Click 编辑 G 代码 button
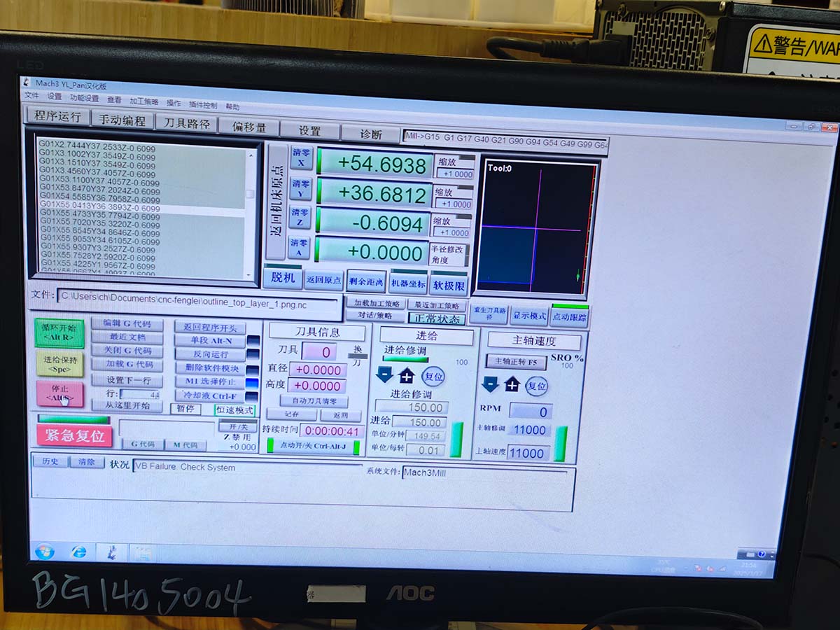 (127, 324)
